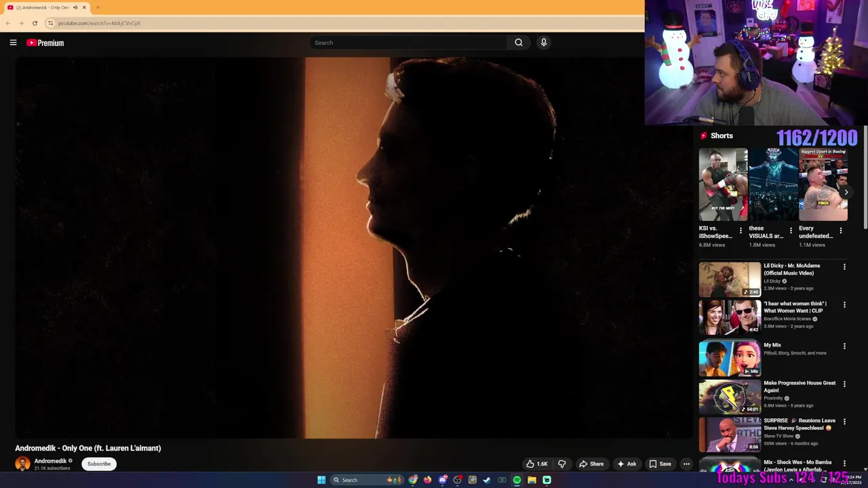Open Spotify from taskbar

(517, 480)
